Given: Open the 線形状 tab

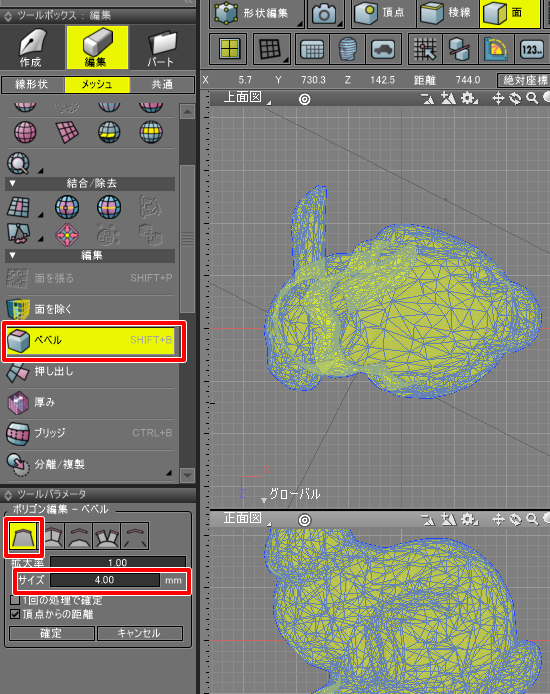Looking at the screenshot, I should pos(32,85).
